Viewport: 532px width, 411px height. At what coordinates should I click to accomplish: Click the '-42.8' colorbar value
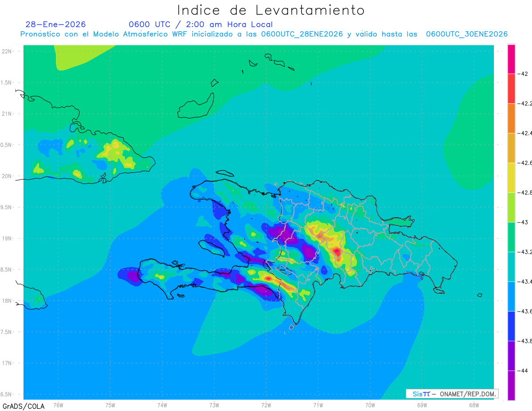tap(525, 192)
